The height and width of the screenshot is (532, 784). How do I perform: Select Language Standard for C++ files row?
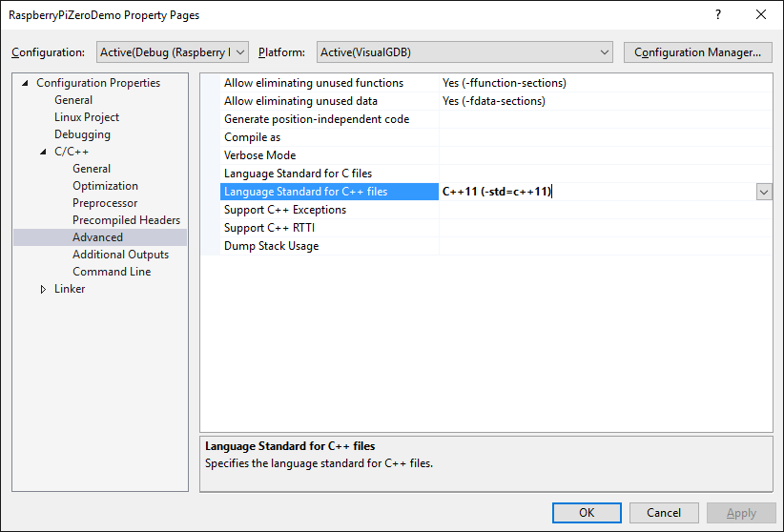(329, 192)
